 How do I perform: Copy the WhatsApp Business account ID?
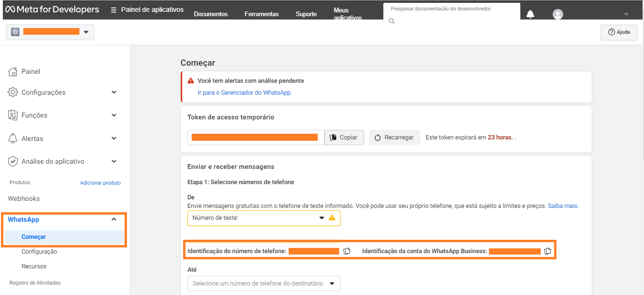(547, 251)
